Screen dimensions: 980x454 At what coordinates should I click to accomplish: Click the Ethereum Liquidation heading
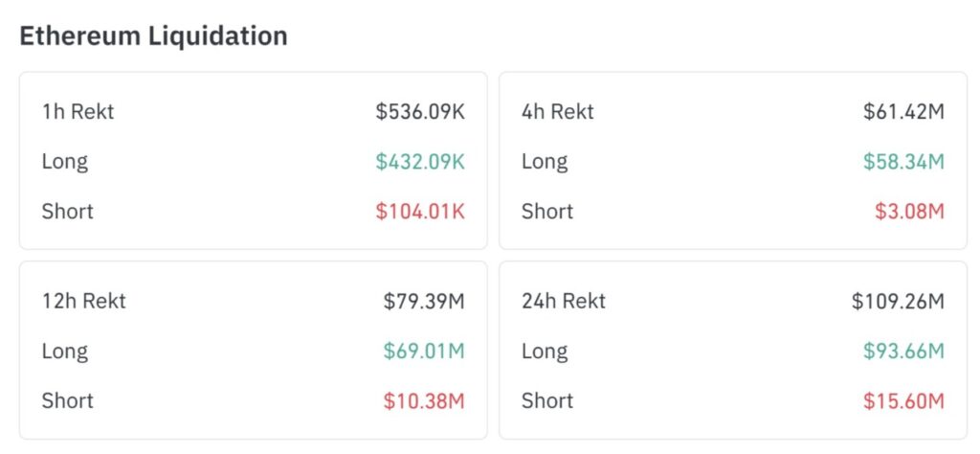tap(153, 36)
